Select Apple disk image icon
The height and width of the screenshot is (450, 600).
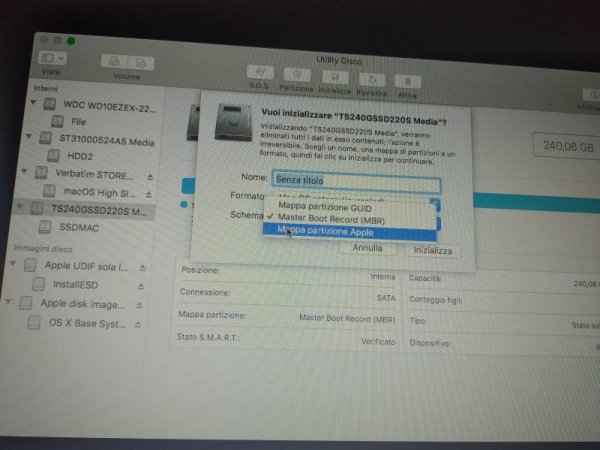pos(26,303)
